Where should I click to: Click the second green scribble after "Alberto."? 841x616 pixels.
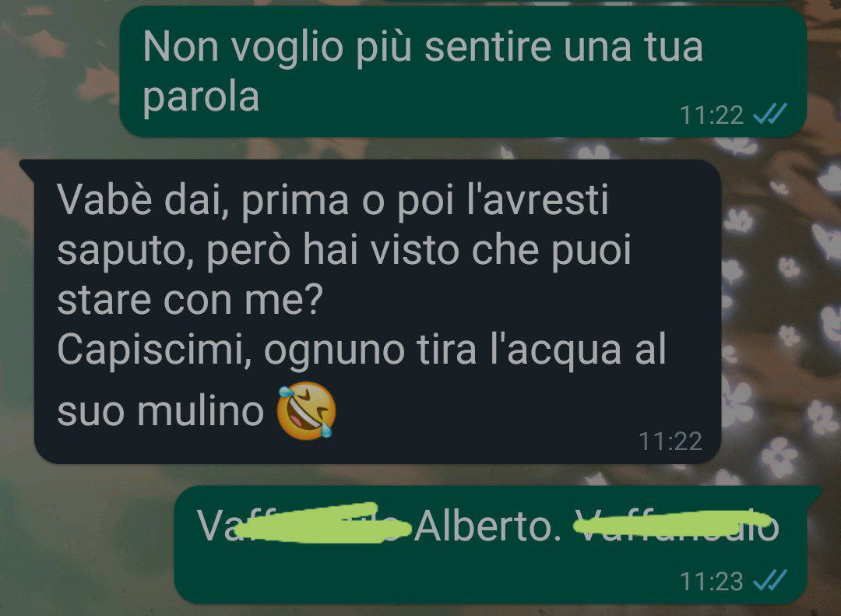point(672,523)
